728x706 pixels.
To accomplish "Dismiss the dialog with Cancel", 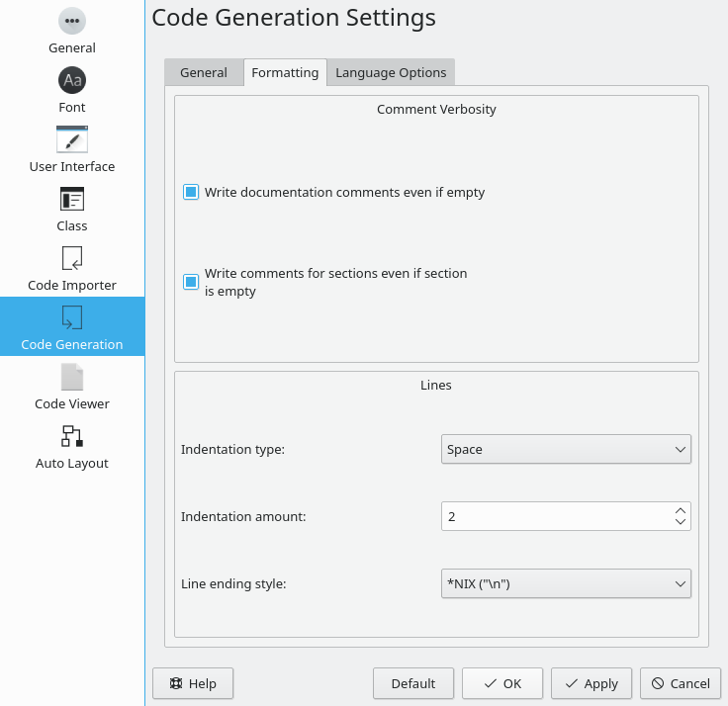I will coord(681,683).
